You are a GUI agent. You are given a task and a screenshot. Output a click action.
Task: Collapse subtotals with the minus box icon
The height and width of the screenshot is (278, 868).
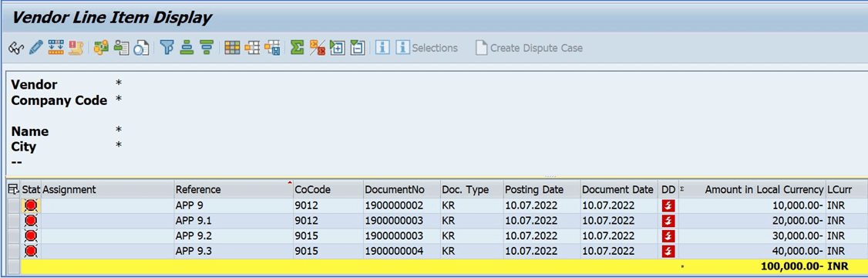358,48
